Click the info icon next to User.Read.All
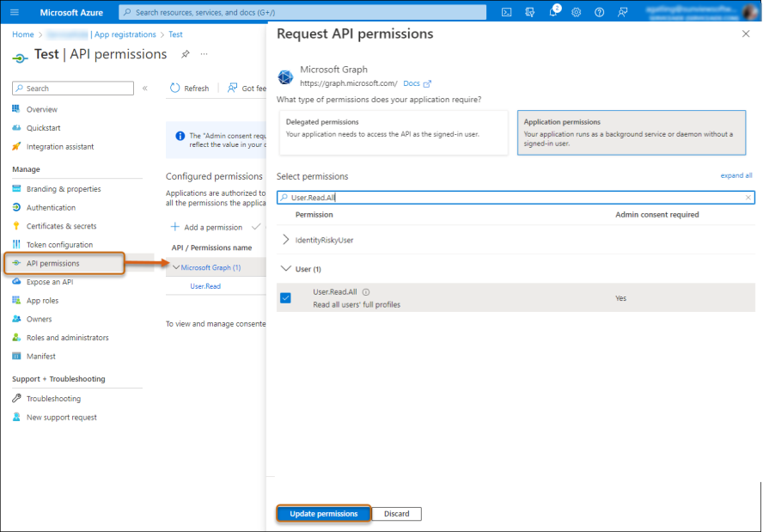Viewport: 763px width, 532px height. pos(366,292)
